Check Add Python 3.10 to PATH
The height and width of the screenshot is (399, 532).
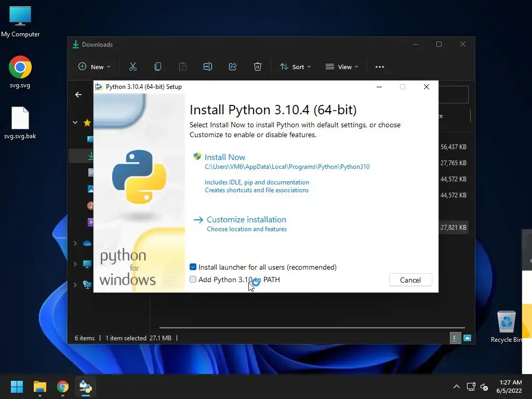point(193,279)
